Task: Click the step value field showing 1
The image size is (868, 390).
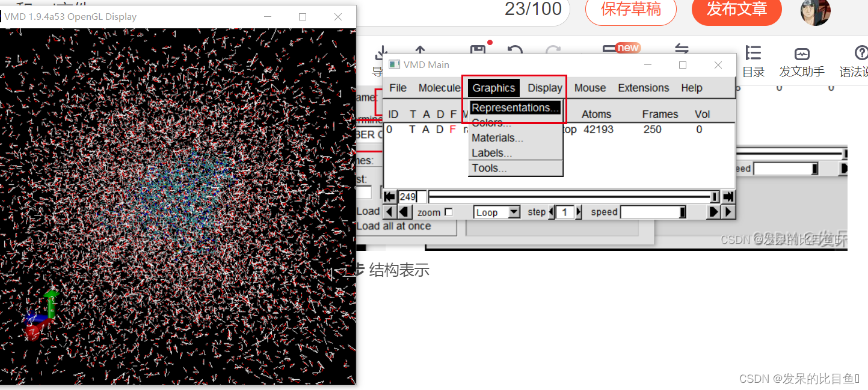Action: click(565, 212)
